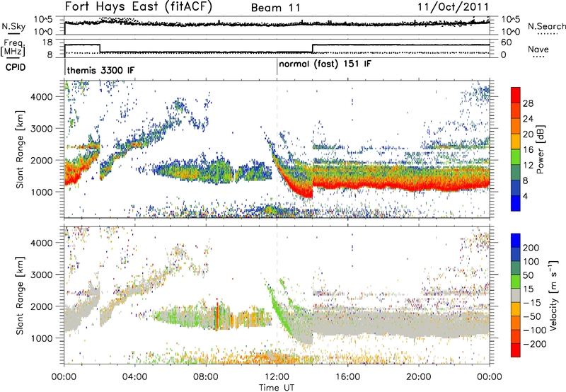Click the 'Power [dB]' colorbar title
The height and width of the screenshot is (392, 566).
coord(540,149)
